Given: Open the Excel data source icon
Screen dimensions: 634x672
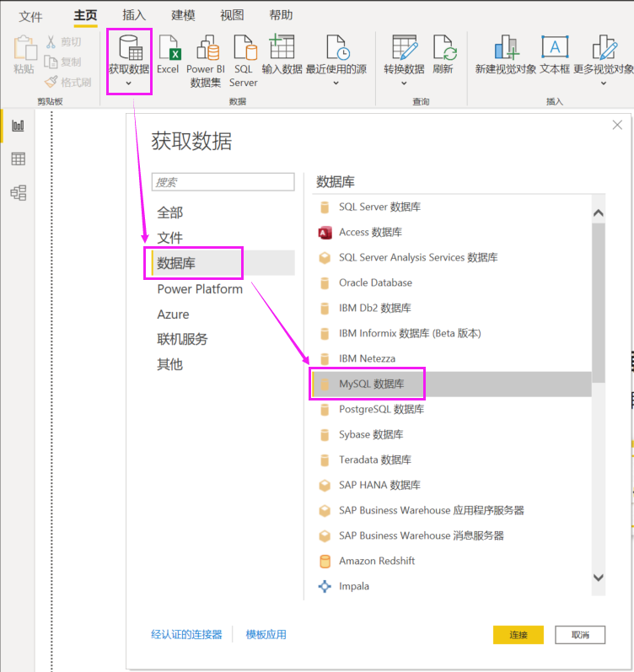Looking at the screenshot, I should [169, 47].
